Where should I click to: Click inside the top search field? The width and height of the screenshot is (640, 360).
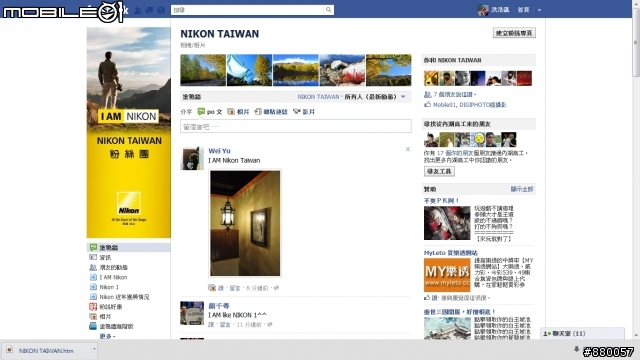pos(248,10)
